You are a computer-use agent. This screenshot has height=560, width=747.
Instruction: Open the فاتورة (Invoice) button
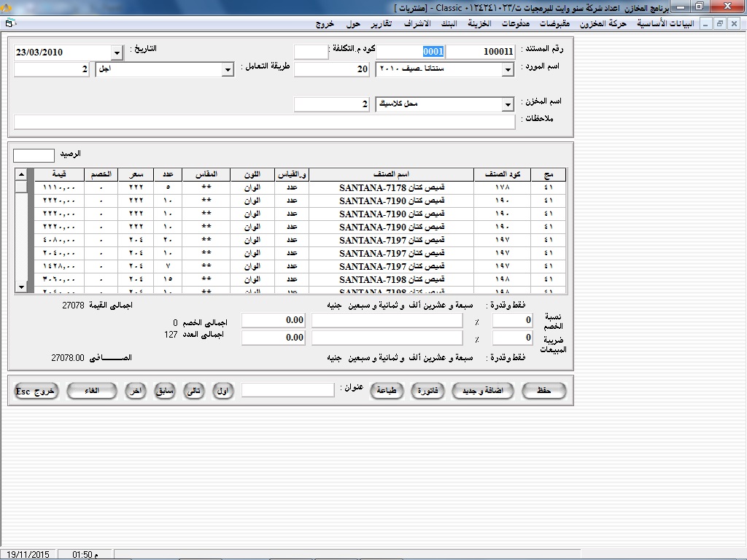tap(427, 392)
